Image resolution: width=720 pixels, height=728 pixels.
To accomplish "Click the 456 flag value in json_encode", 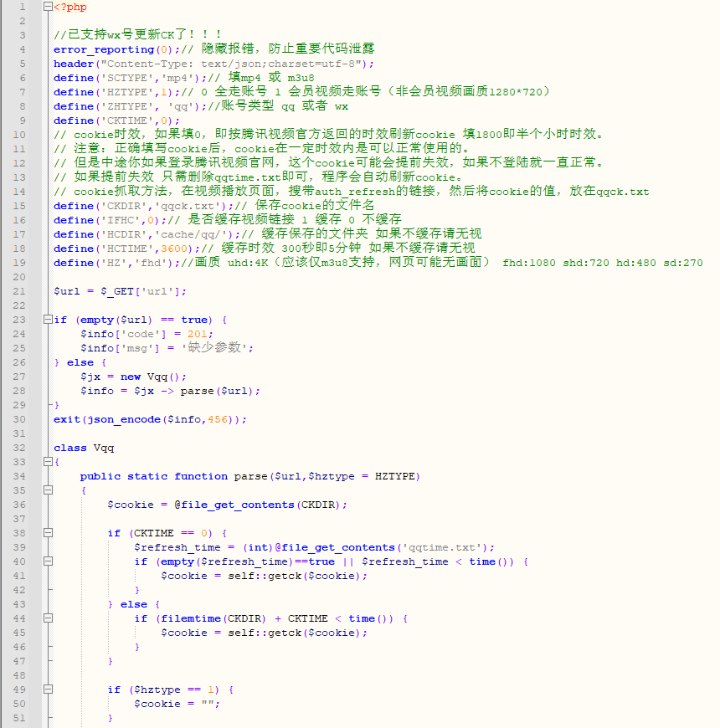I will tap(218, 420).
